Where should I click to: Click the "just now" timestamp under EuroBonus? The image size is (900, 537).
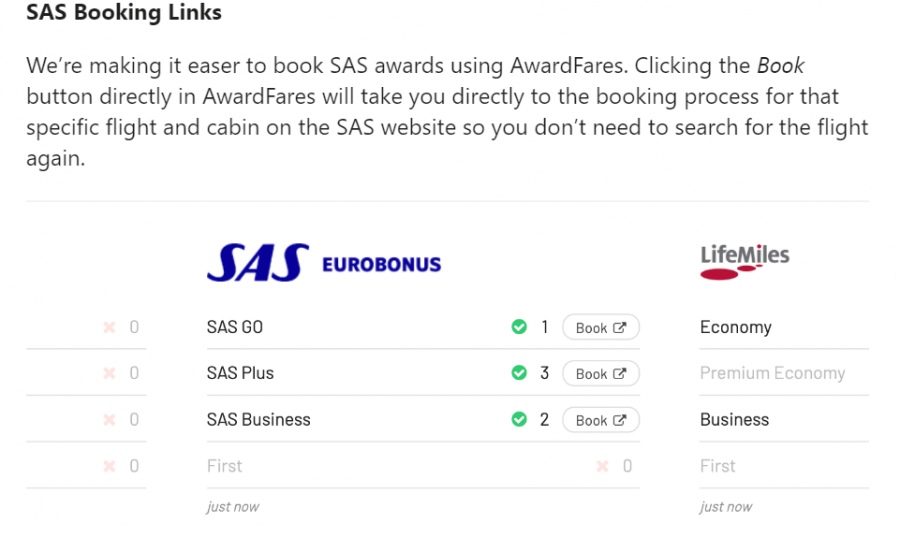[233, 507]
